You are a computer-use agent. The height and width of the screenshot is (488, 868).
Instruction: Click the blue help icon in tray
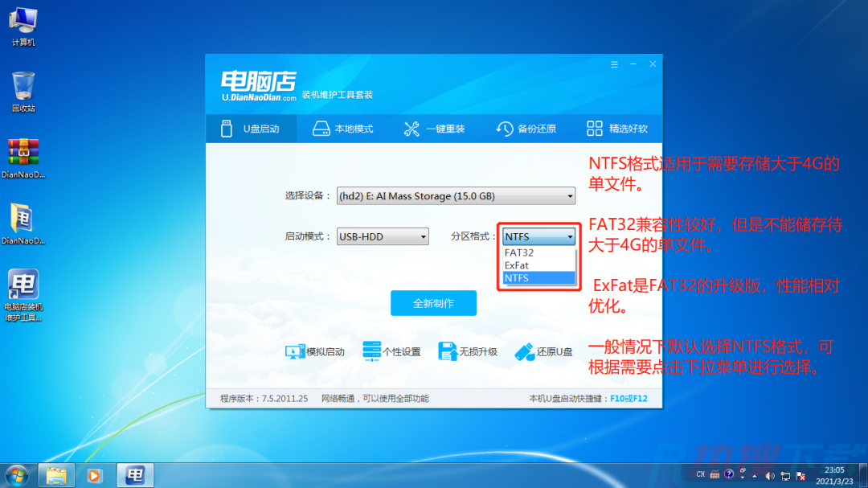point(729,474)
